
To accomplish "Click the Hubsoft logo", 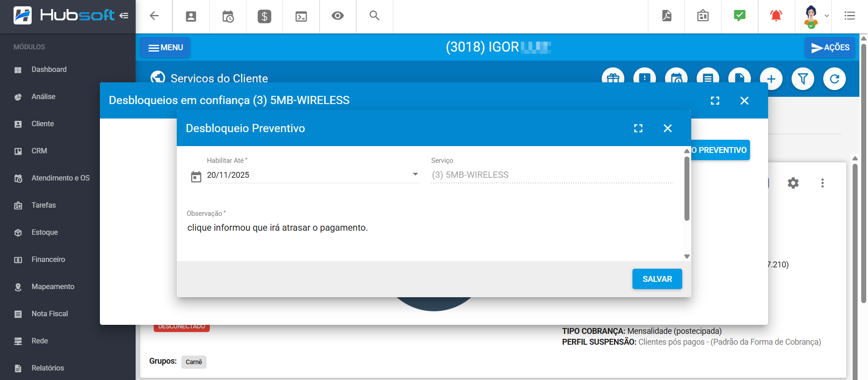I will pos(64,15).
